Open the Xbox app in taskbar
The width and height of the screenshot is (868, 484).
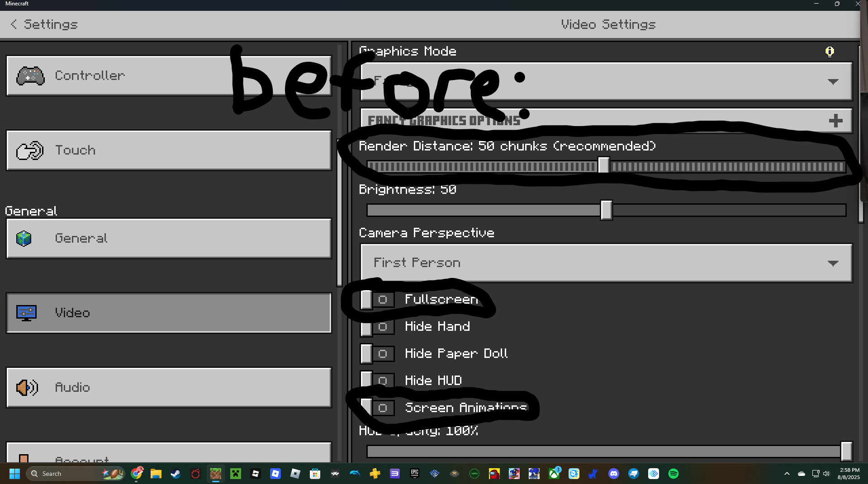(x=554, y=474)
